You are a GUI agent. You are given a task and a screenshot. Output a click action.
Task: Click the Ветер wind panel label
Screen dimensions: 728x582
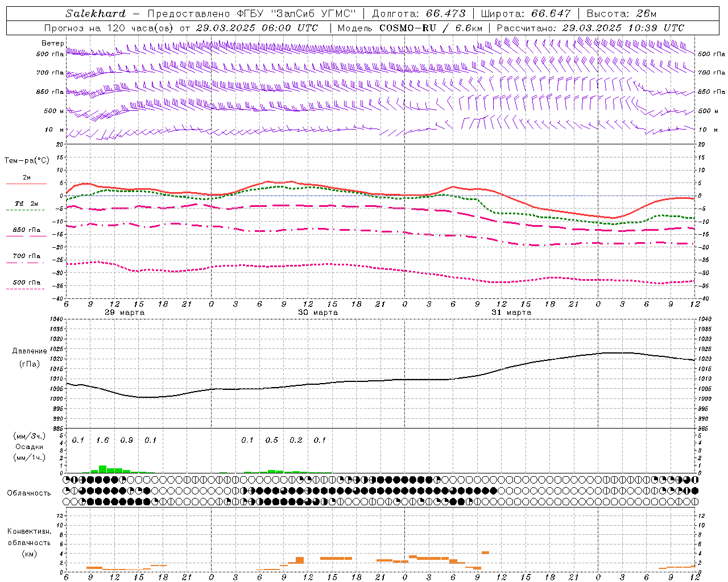tap(52, 43)
